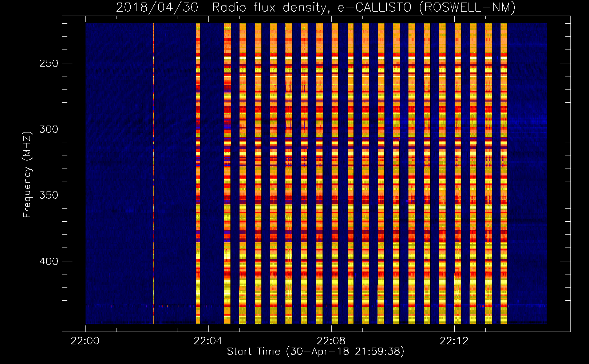
Task: Click the 400 frequency axis label
Action: (49, 261)
